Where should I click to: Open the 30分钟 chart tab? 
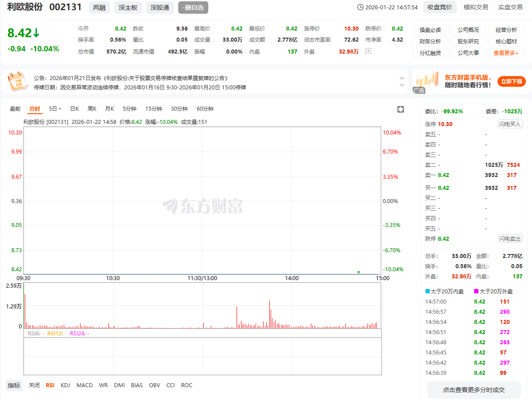point(179,109)
